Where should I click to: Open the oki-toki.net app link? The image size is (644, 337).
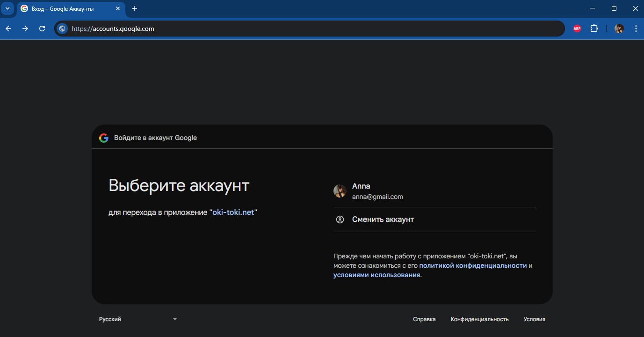pyautogui.click(x=233, y=212)
